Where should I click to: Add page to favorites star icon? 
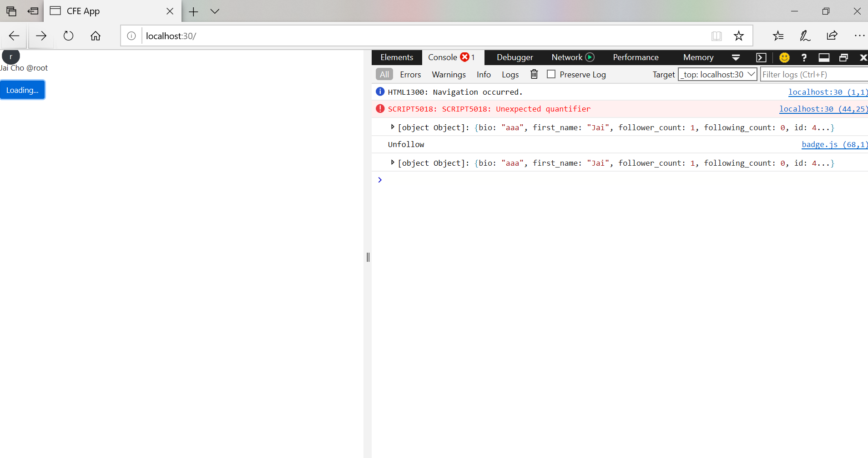739,36
